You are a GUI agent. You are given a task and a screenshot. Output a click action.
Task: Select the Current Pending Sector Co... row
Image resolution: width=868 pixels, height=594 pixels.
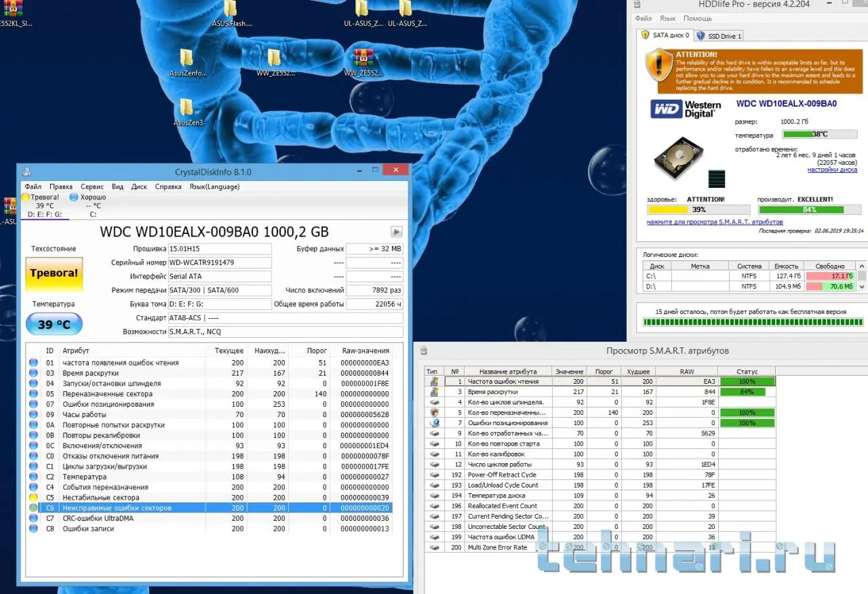[600, 517]
